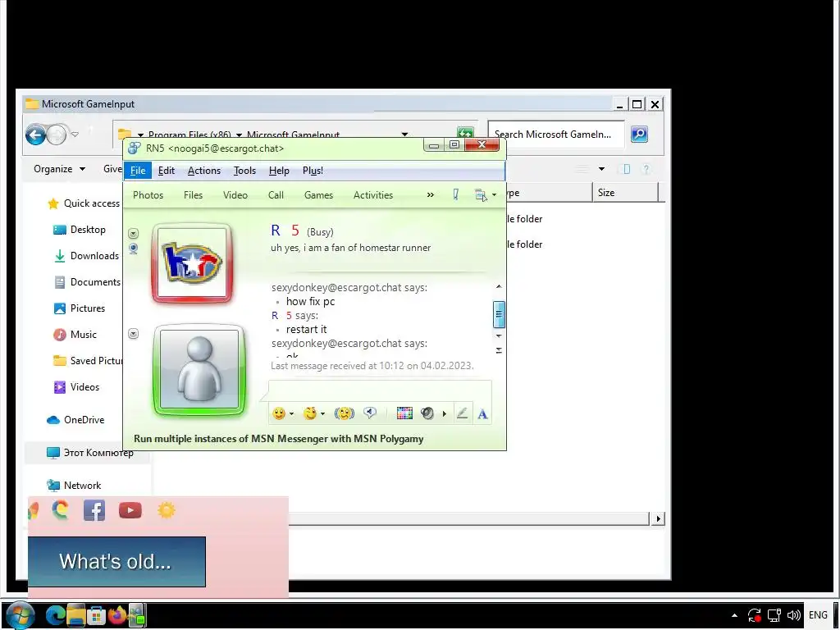Switch to handwriting pen mode
The image size is (840, 630).
463,413
